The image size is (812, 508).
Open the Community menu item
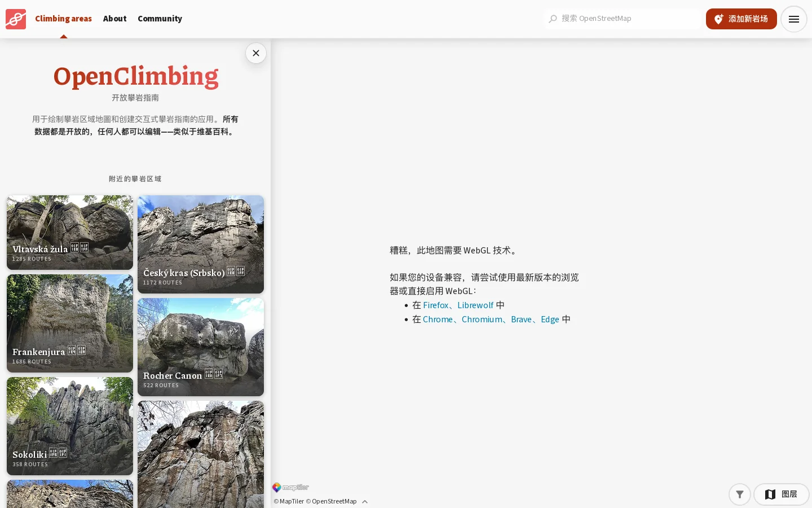(x=160, y=19)
